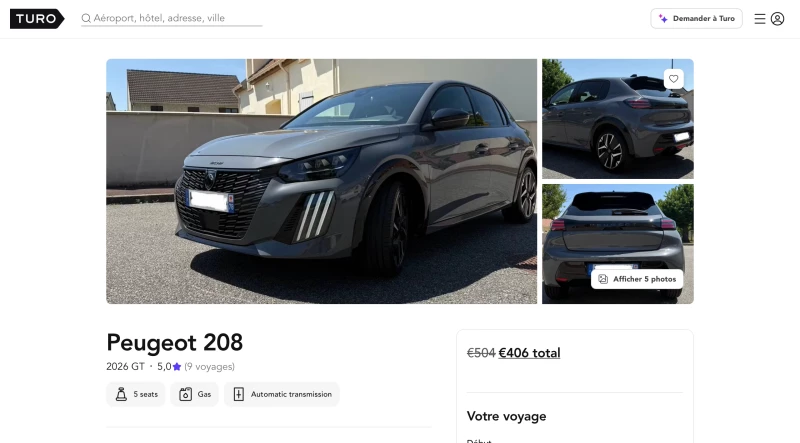800x443 pixels.
Task: Favorite this car with the heart icon
Action: click(x=673, y=79)
